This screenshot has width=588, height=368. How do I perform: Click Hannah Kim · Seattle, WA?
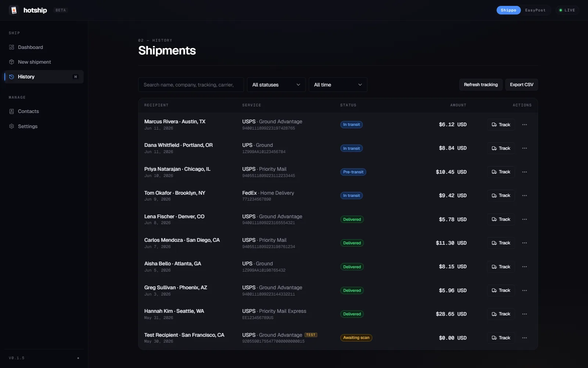pos(174,311)
